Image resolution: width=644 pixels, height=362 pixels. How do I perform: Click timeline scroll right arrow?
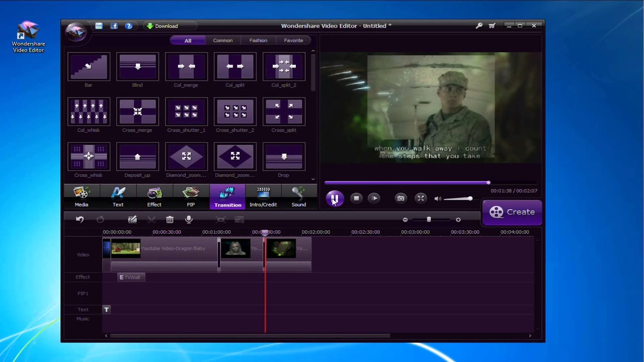coord(530,336)
